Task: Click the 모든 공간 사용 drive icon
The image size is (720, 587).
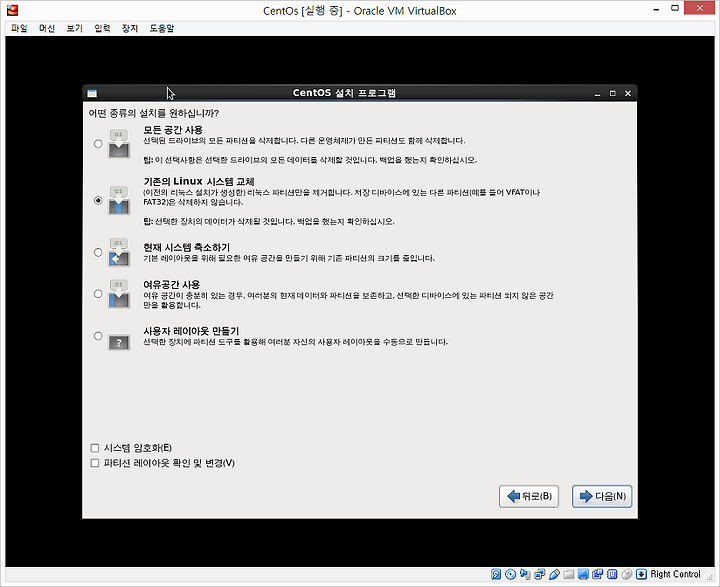Action: (x=119, y=144)
